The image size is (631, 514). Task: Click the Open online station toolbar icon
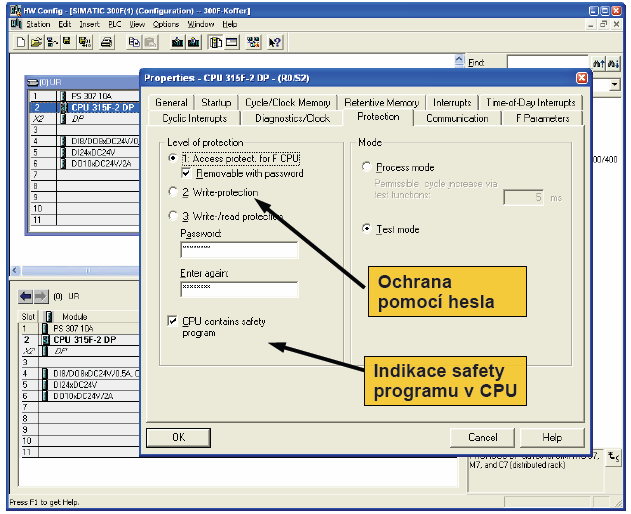tap(52, 42)
